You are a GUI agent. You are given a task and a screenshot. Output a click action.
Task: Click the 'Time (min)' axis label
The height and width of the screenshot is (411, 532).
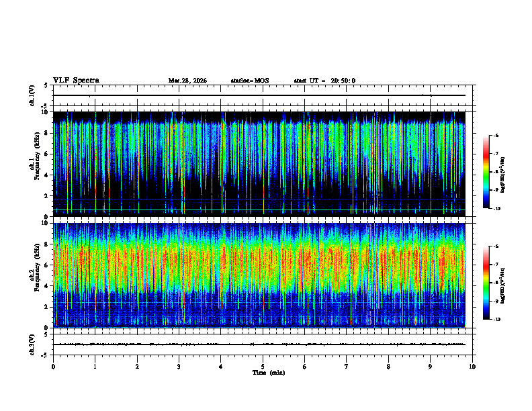tap(269, 373)
